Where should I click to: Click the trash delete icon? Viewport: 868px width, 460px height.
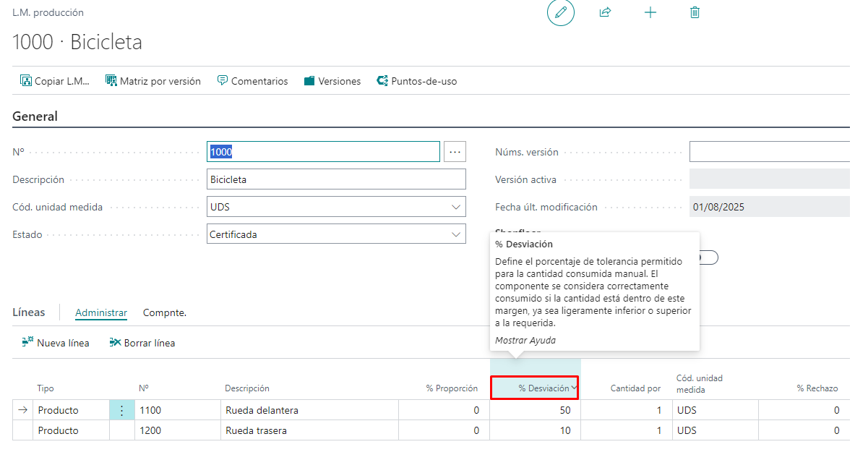pyautogui.click(x=695, y=13)
